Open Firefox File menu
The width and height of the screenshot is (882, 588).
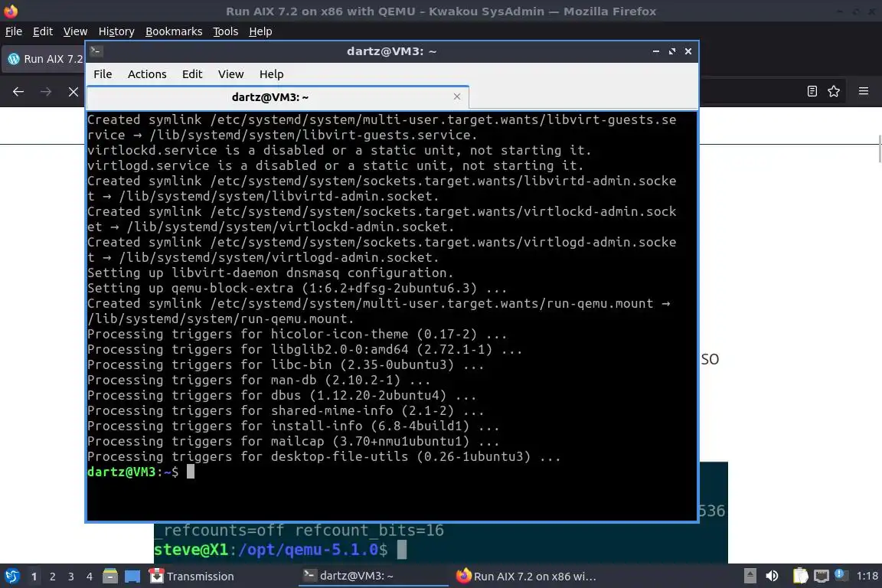[x=14, y=31]
